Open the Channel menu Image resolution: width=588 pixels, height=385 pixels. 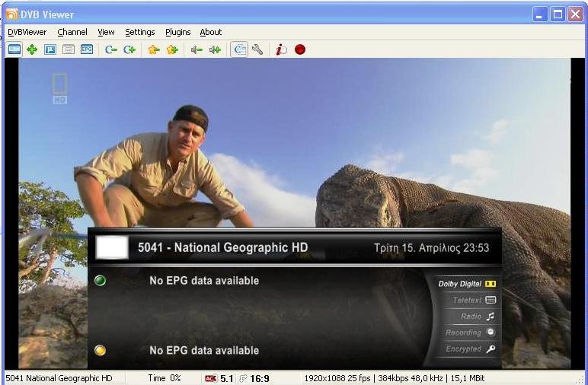(x=72, y=32)
